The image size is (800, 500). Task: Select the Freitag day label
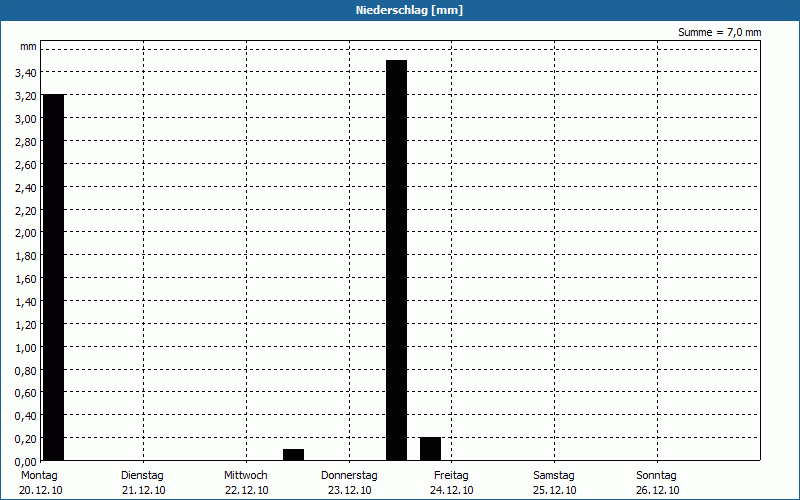tap(451, 476)
